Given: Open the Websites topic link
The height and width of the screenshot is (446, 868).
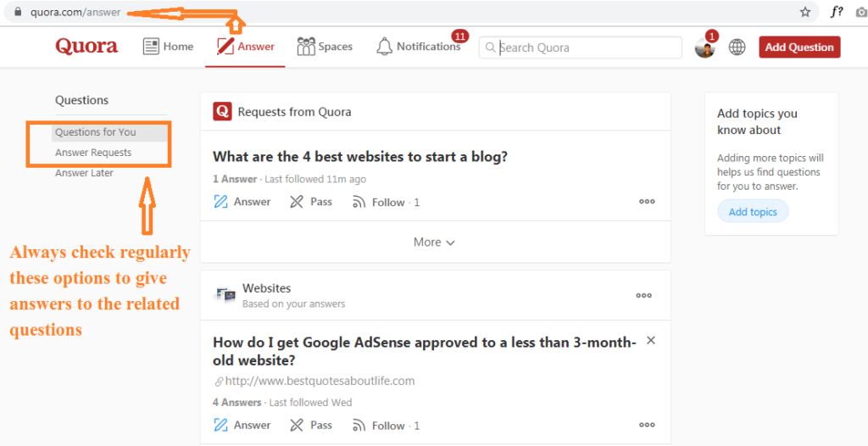Looking at the screenshot, I should point(266,288).
